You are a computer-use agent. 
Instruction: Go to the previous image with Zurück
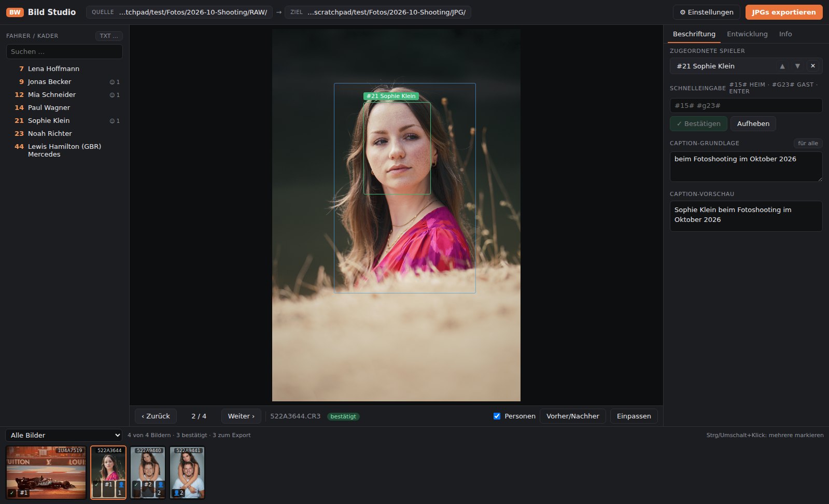[x=156, y=416]
